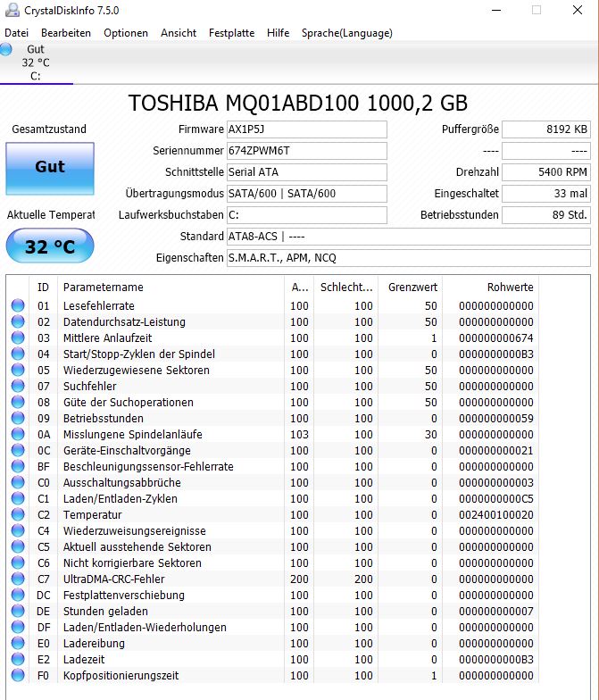The image size is (599, 700).
Task: Click the status orb for Festplattenverschiebung
Action: tap(18, 595)
